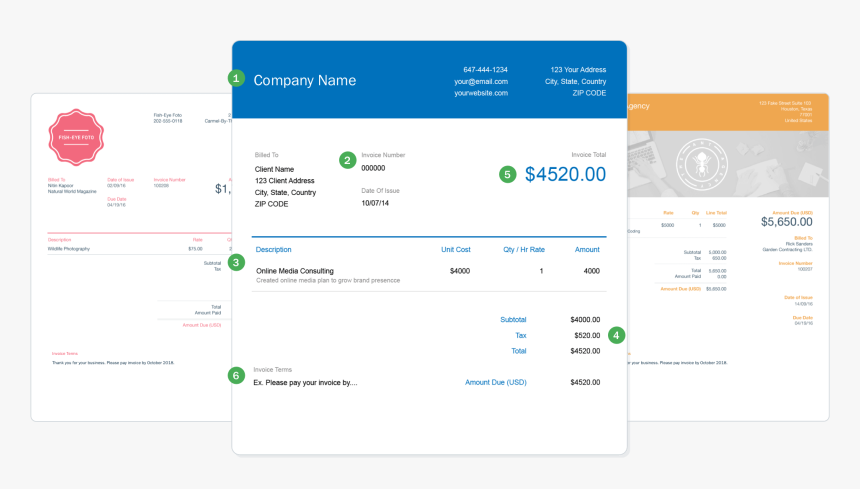Click $4520.00 next to Total

[x=585, y=351]
